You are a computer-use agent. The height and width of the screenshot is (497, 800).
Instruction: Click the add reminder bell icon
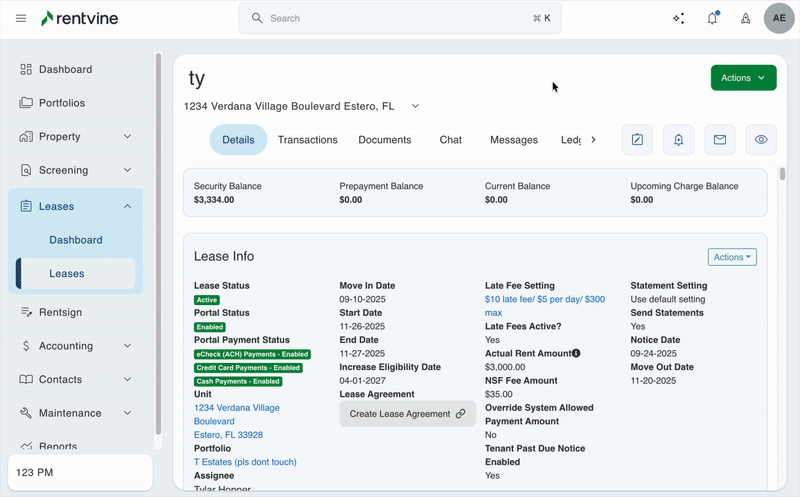pyautogui.click(x=678, y=140)
